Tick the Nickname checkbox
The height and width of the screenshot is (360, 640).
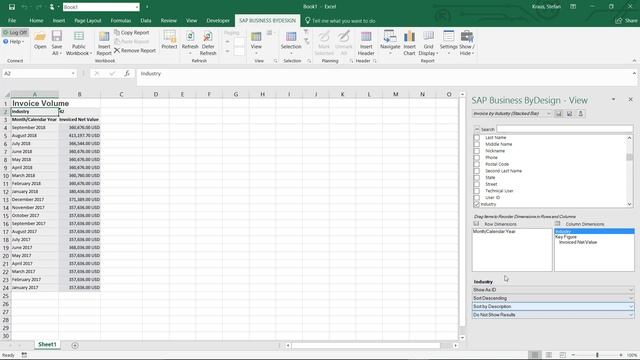click(477, 151)
